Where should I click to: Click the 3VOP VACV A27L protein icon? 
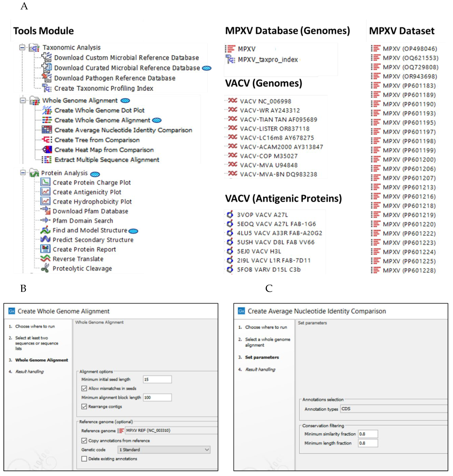point(230,214)
